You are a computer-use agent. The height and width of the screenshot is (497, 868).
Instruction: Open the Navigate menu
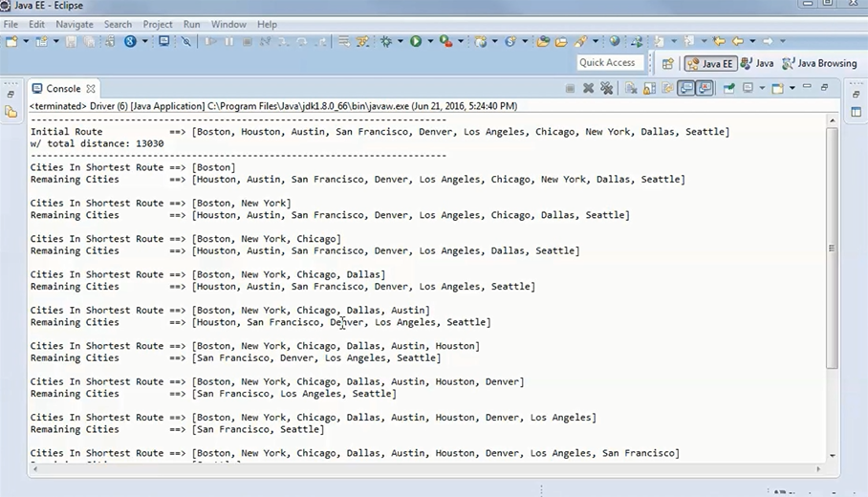tap(75, 24)
